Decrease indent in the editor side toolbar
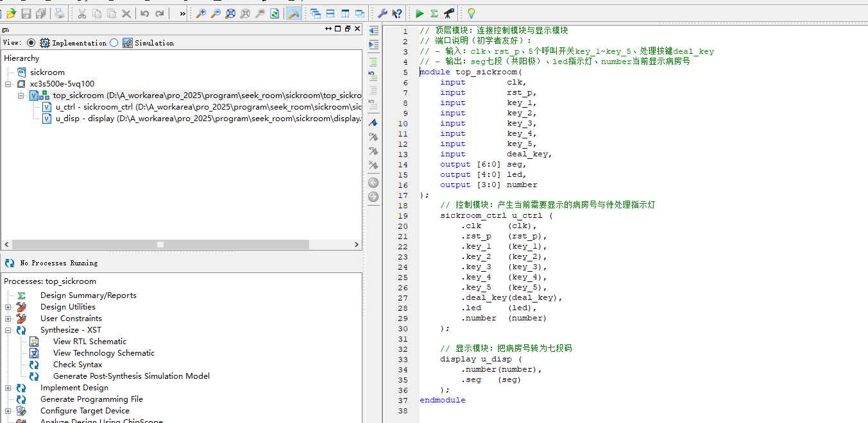The height and width of the screenshot is (423, 868). tap(373, 31)
